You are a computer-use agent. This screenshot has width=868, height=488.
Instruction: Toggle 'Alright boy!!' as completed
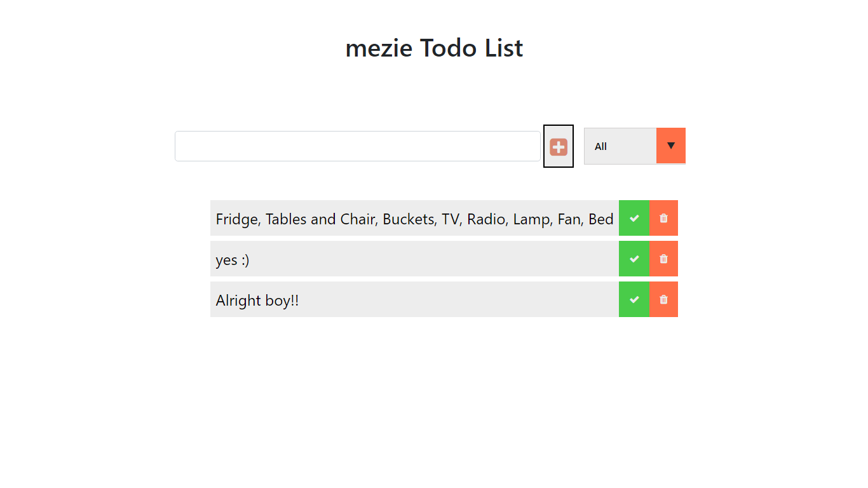[x=634, y=299]
